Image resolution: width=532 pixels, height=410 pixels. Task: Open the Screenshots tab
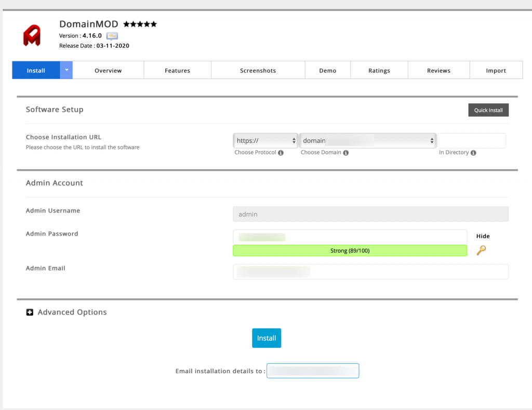point(258,71)
